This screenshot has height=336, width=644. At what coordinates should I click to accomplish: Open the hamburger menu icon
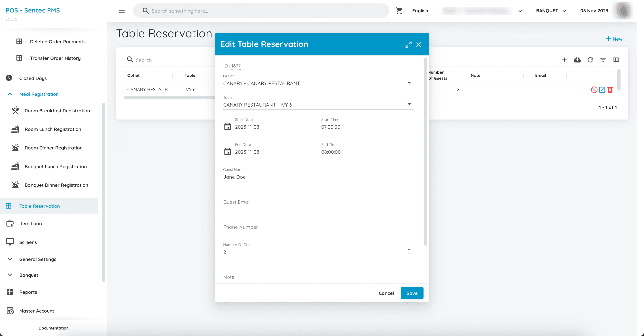(x=121, y=11)
